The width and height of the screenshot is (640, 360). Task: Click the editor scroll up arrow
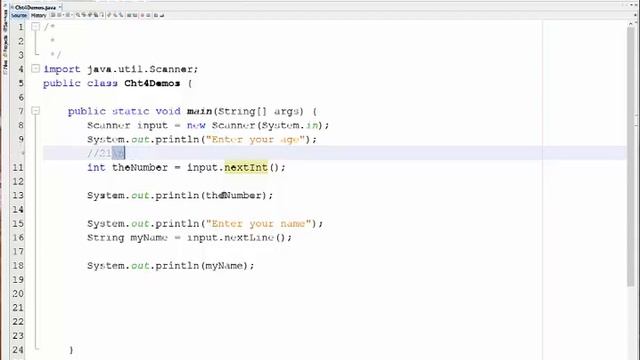click(x=631, y=25)
